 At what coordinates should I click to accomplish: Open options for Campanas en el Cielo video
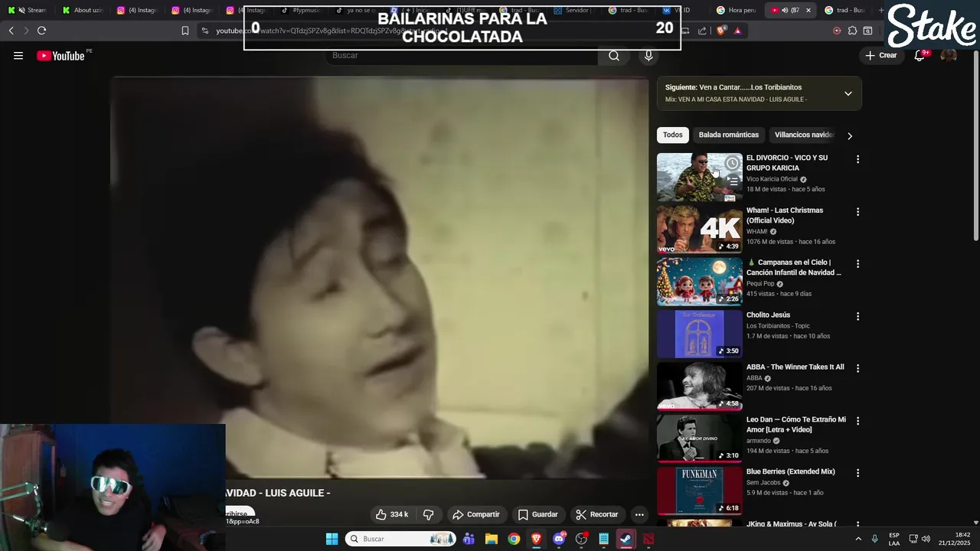[x=857, y=264]
